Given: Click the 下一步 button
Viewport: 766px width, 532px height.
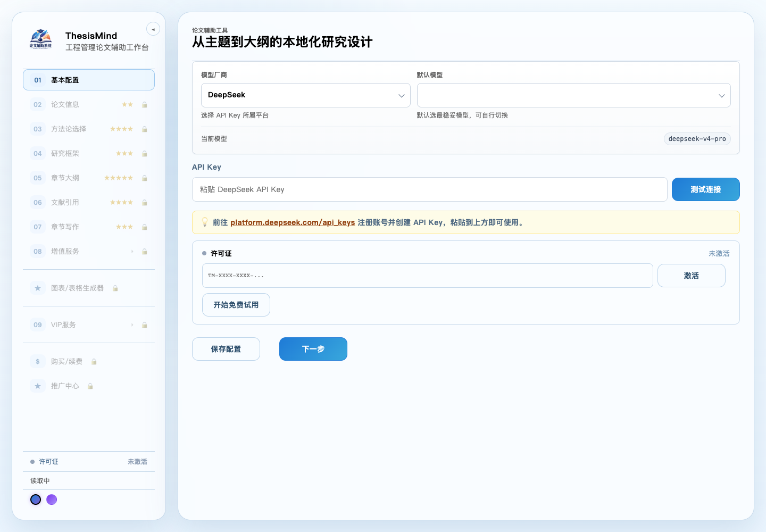Looking at the screenshot, I should pyautogui.click(x=313, y=349).
